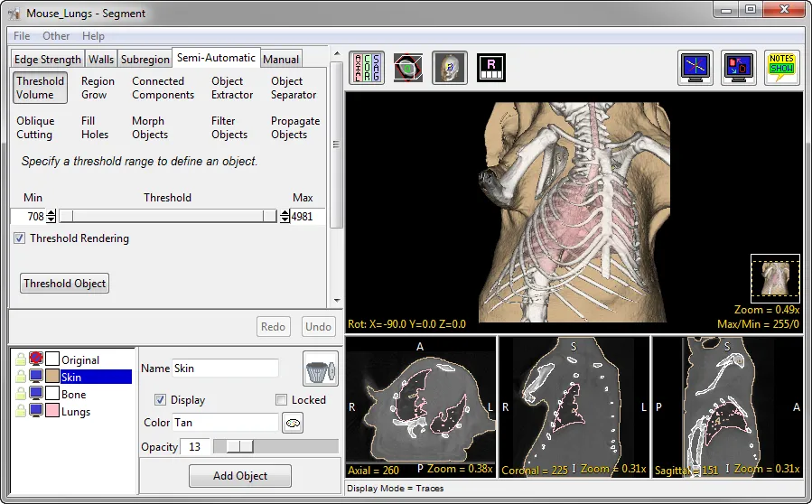Toggle visibility monitor icon for Lungs object
The height and width of the screenshot is (504, 812).
pos(37,412)
